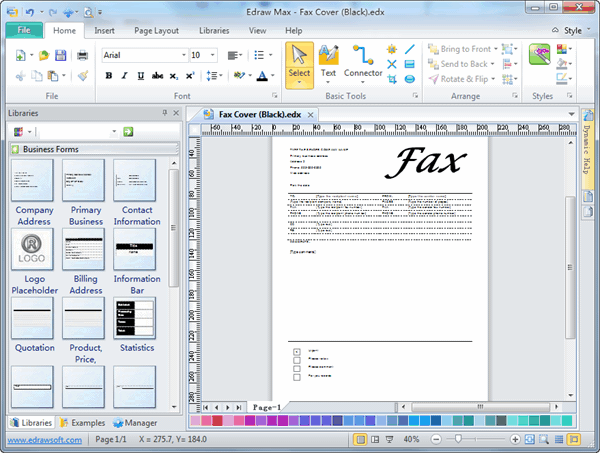Viewport: 600px width, 453px height.
Task: Click the connection point X tool
Action: pos(392,64)
